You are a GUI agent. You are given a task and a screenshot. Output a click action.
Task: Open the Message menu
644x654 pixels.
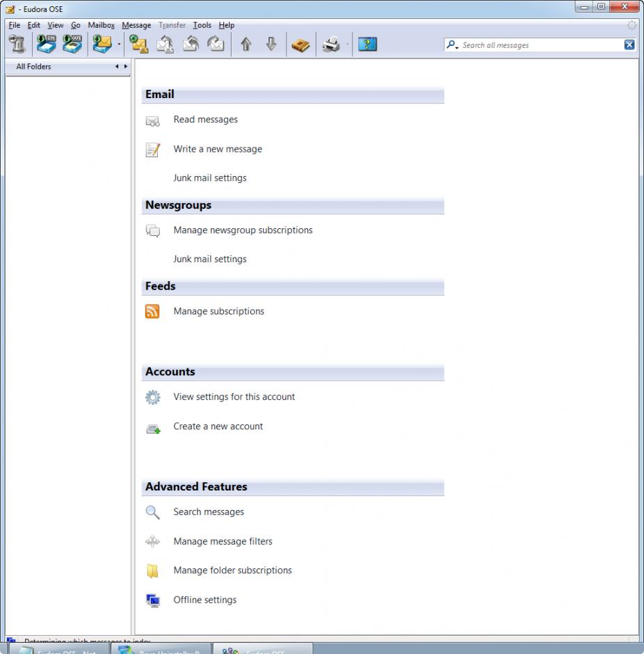click(x=136, y=25)
